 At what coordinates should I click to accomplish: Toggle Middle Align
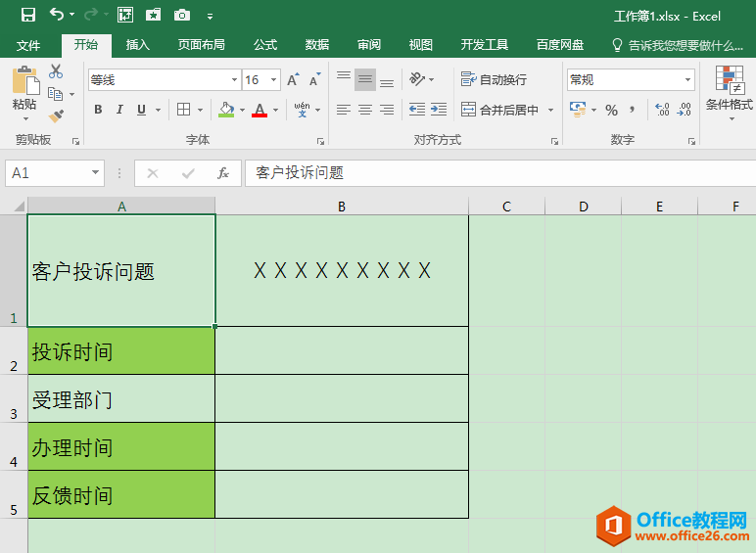tap(365, 79)
